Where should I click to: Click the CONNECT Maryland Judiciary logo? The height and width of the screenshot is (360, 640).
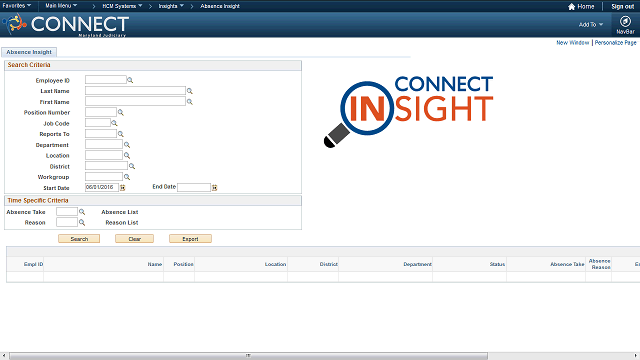tap(65, 24)
